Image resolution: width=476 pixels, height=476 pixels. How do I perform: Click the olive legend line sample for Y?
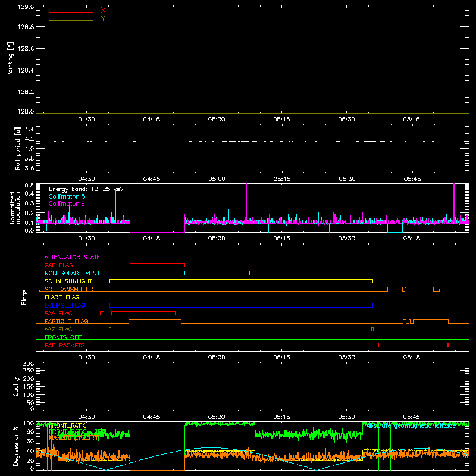pos(71,21)
